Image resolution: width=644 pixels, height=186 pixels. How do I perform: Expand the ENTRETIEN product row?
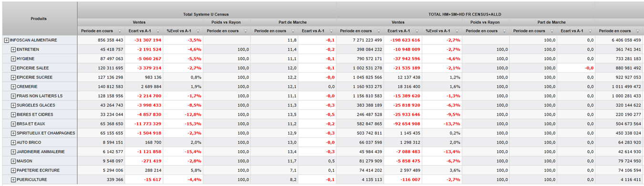click(x=13, y=50)
